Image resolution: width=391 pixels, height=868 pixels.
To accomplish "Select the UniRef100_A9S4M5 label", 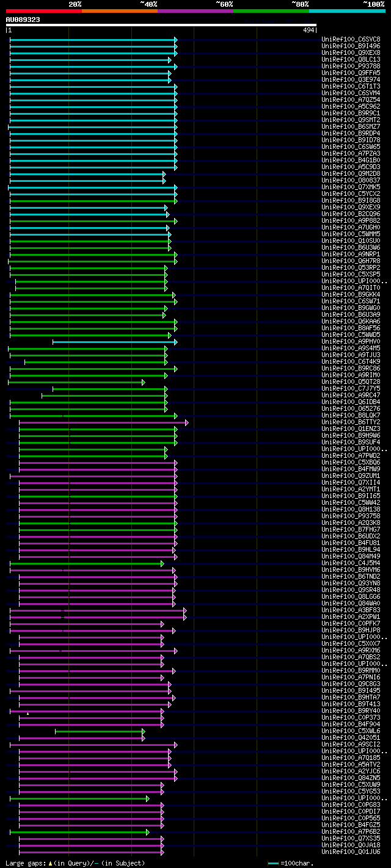I will [351, 348].
